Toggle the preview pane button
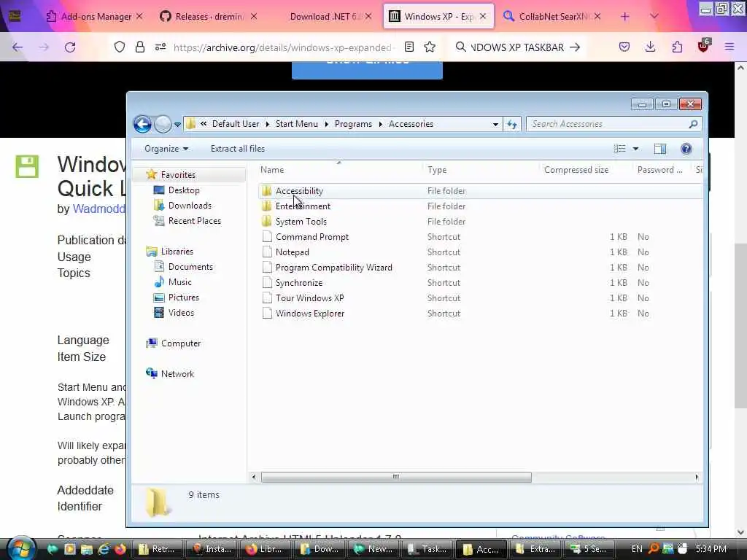 659,149
